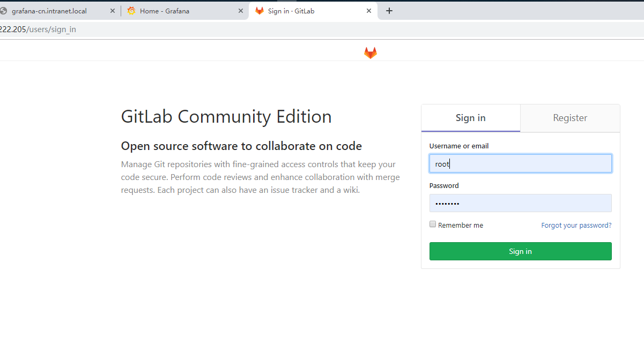Close the Sign in · GitLab tab
Screen dimensions: 644x360
(x=369, y=11)
